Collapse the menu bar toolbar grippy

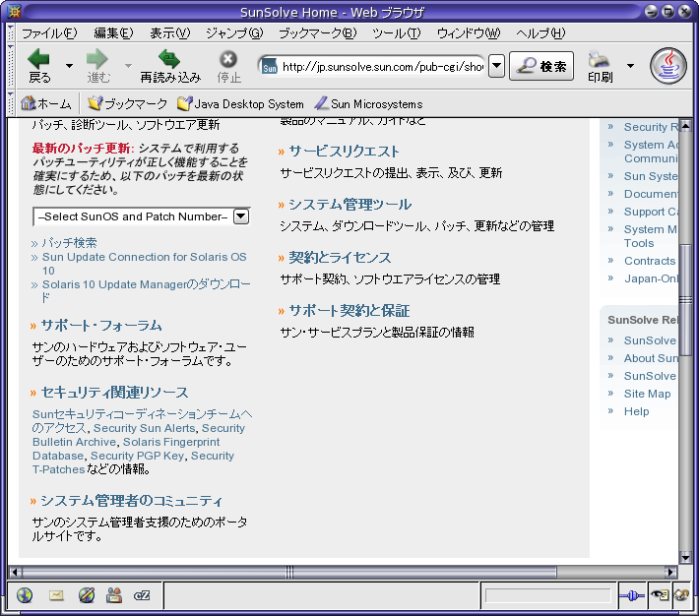tap(11, 32)
